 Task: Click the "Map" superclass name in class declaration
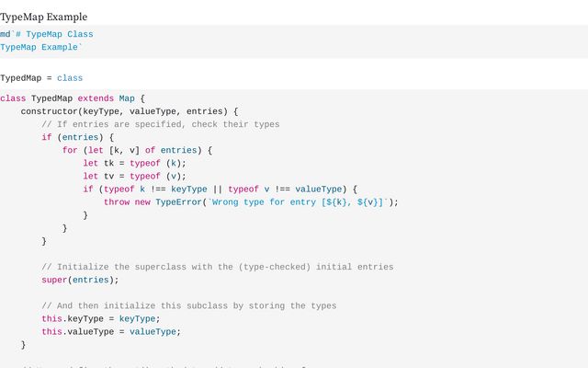point(127,98)
